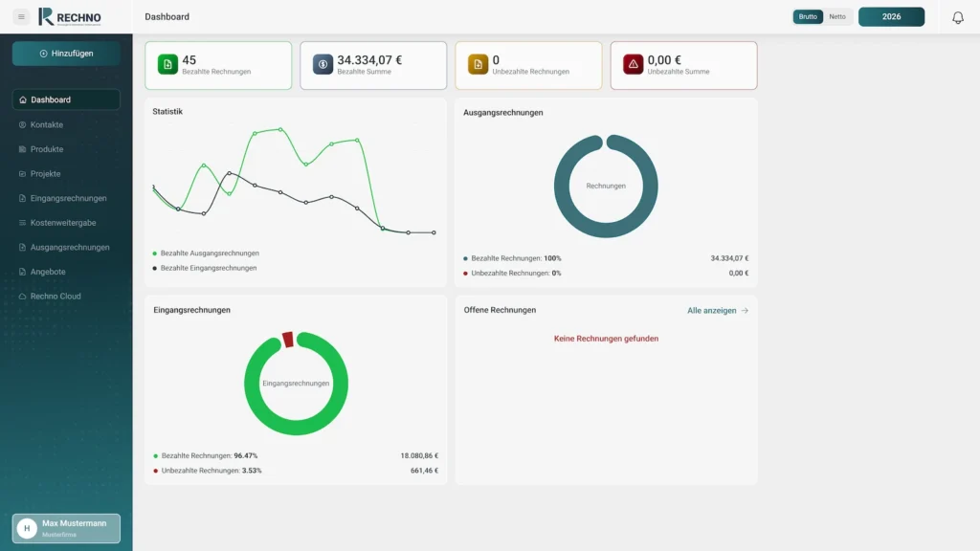Click the Unbezahlte Rechnungen: 3.53% legend
This screenshot has width=980, height=551.
[x=208, y=471]
